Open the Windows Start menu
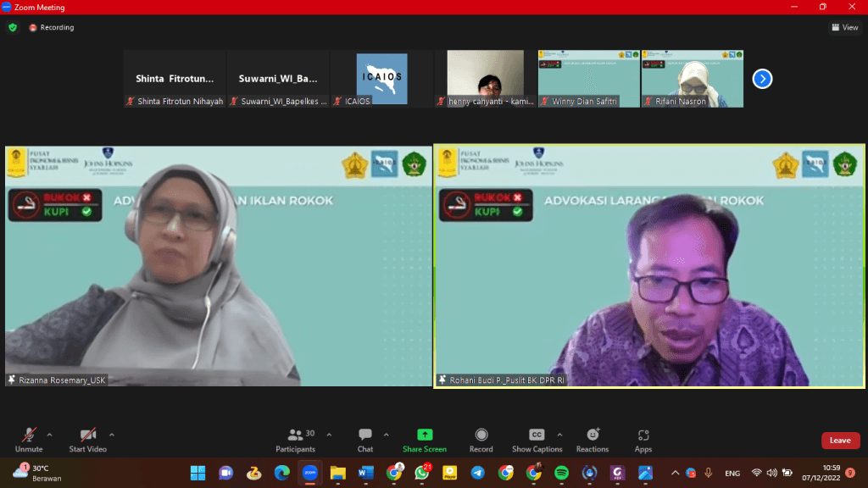The width and height of the screenshot is (868, 488). tap(198, 473)
